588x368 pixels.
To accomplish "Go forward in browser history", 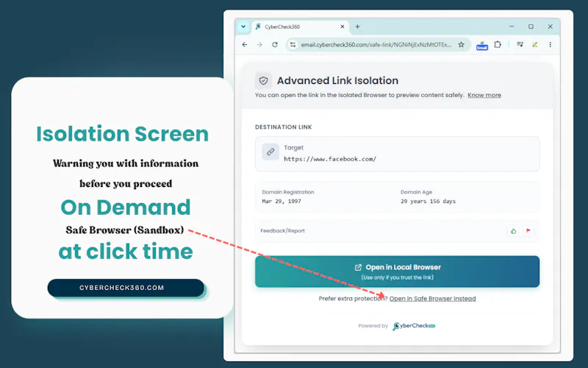I will [259, 45].
